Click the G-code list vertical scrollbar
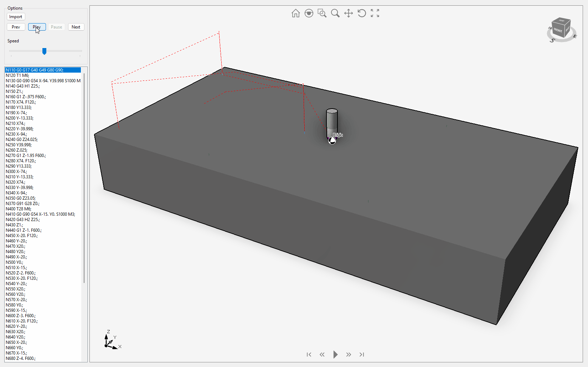Viewport: 588px width, 367px height. click(84, 178)
